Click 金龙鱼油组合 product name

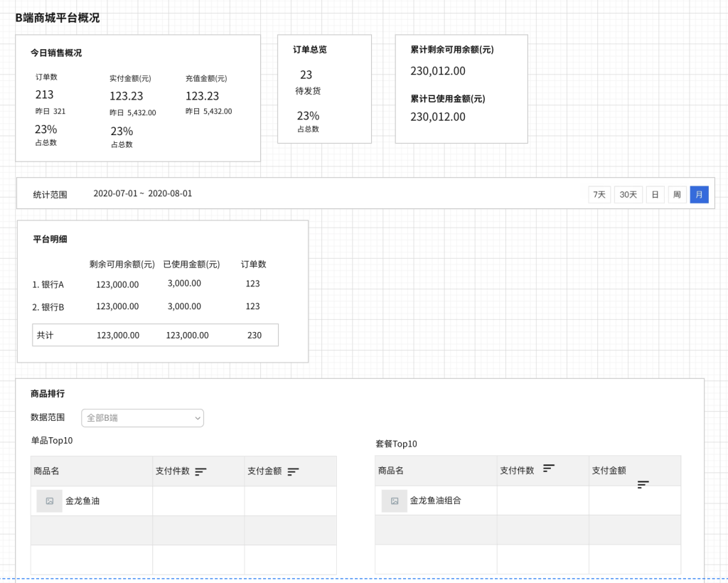[x=435, y=501]
